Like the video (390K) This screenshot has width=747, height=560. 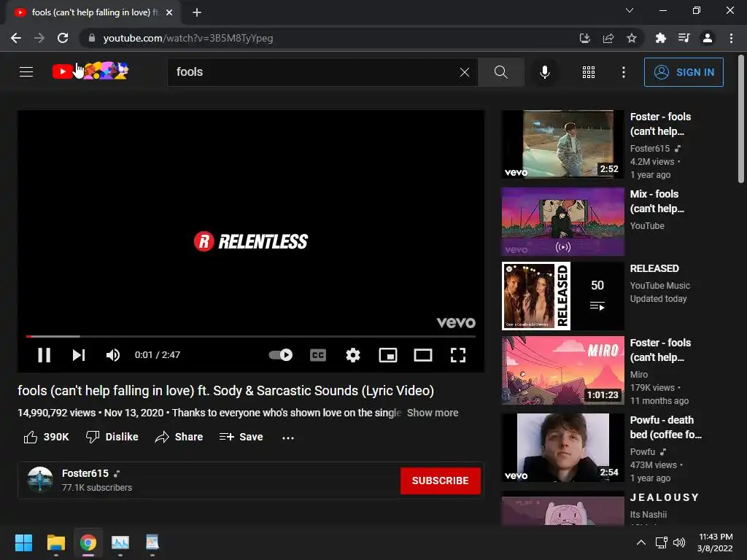click(x=46, y=437)
